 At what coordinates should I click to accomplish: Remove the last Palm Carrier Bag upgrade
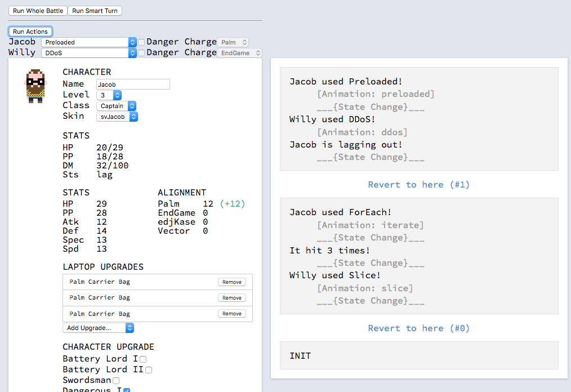click(x=232, y=314)
